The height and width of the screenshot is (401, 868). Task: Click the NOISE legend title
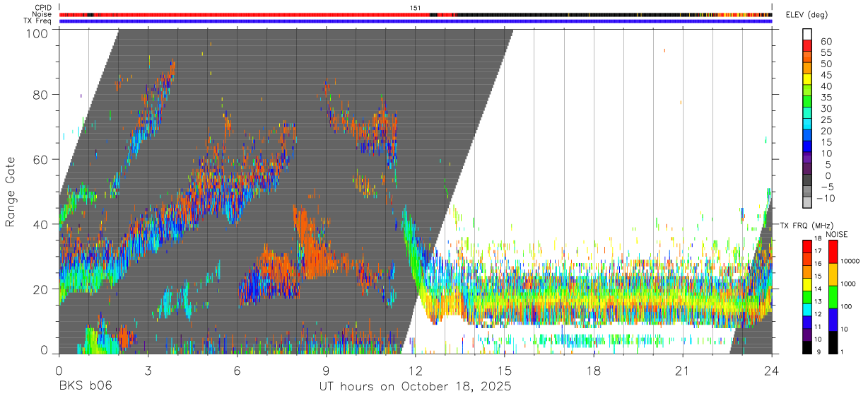(x=835, y=235)
